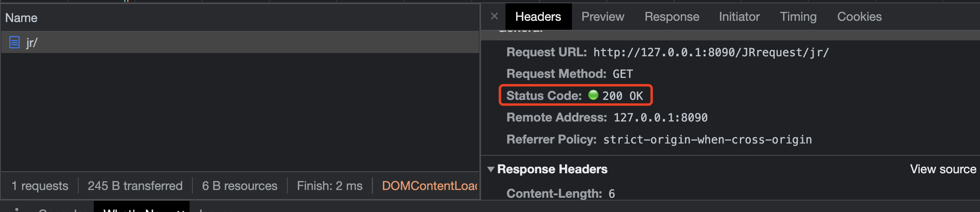This screenshot has height=212, width=980.
Task: Click View source for Response Headers
Action: [x=943, y=169]
